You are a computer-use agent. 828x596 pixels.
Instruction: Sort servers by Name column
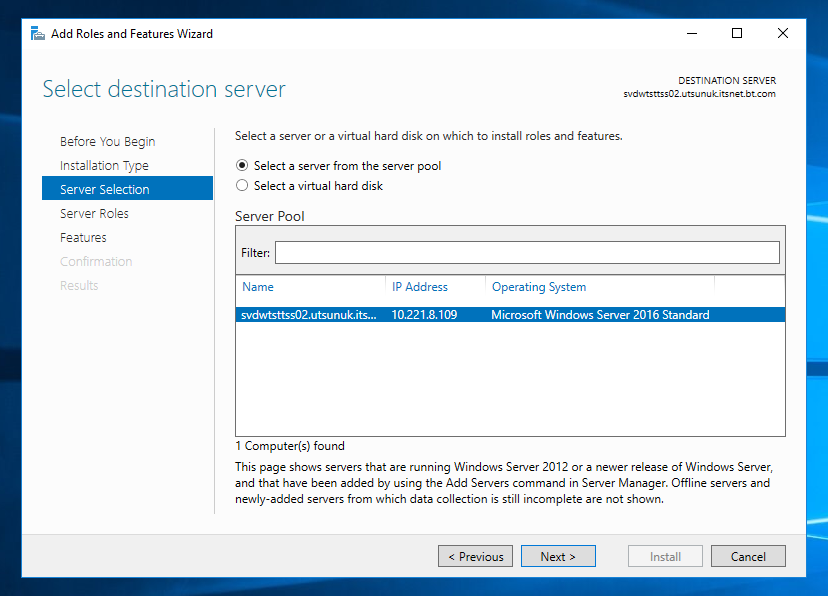(258, 287)
